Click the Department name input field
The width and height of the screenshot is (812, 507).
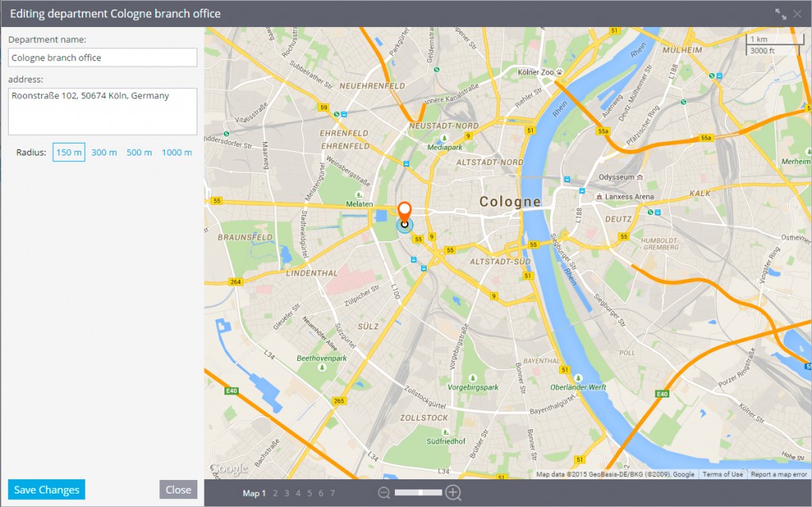point(102,58)
